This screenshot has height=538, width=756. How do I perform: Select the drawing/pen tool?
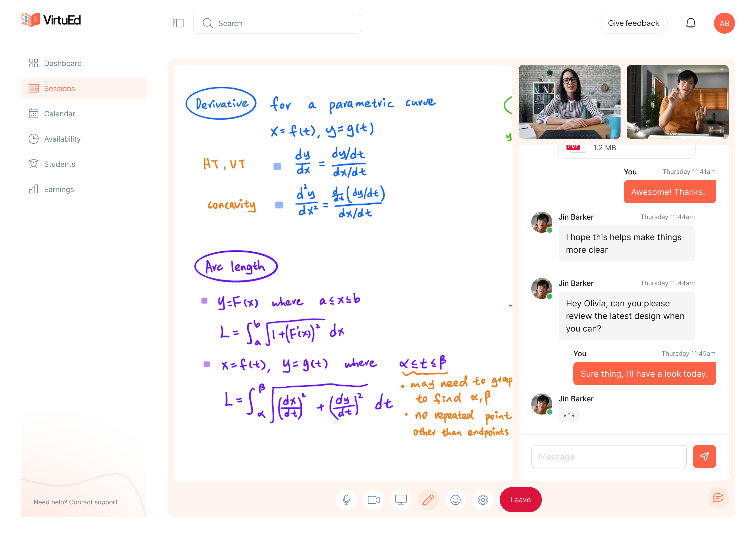[x=428, y=500]
